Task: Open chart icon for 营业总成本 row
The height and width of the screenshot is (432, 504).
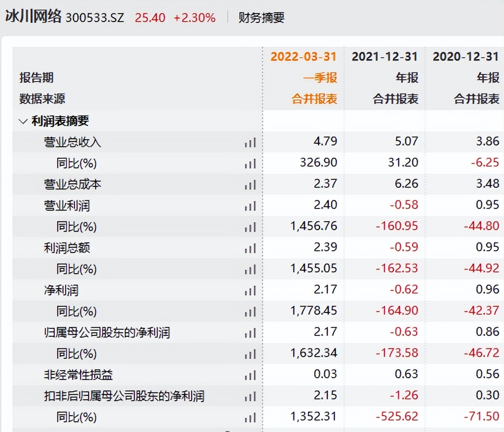Action: 250,185
